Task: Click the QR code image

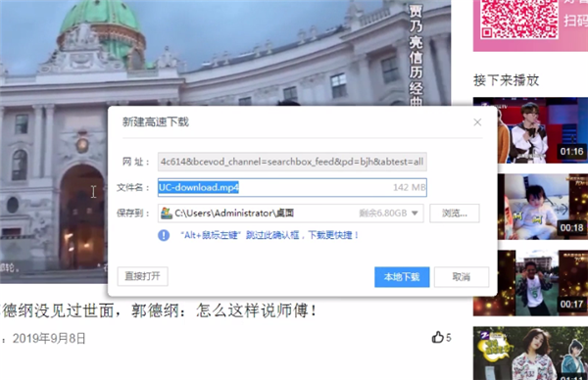Action: click(519, 19)
